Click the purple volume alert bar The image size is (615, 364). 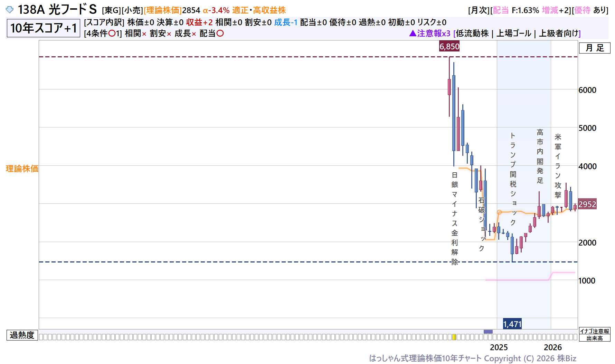pos(488,332)
